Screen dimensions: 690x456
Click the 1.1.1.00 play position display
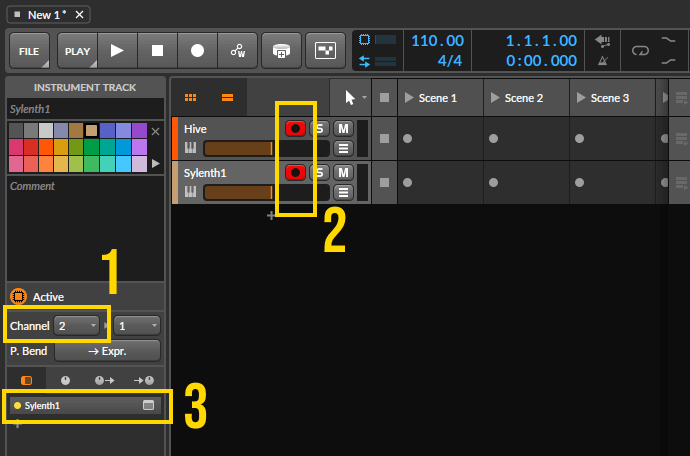[541, 40]
